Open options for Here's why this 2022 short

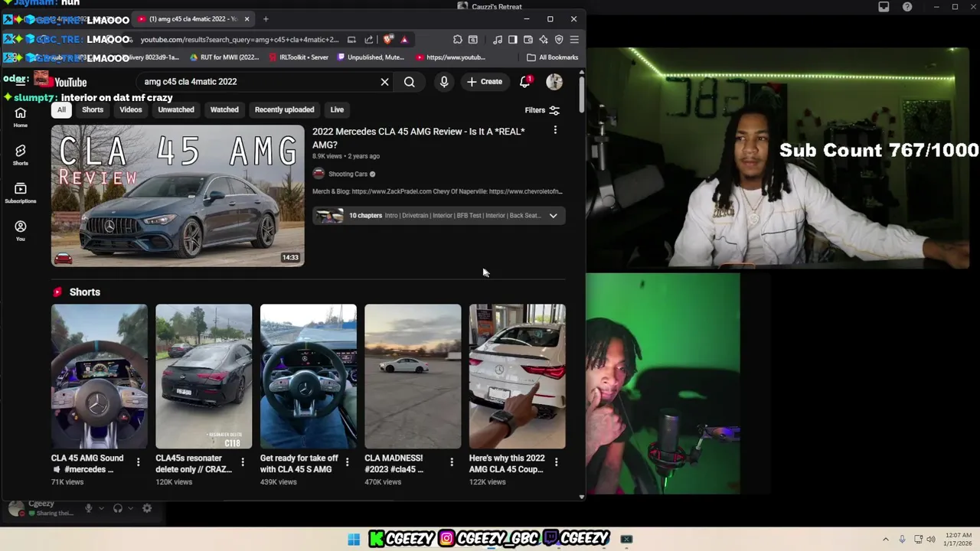pos(556,462)
